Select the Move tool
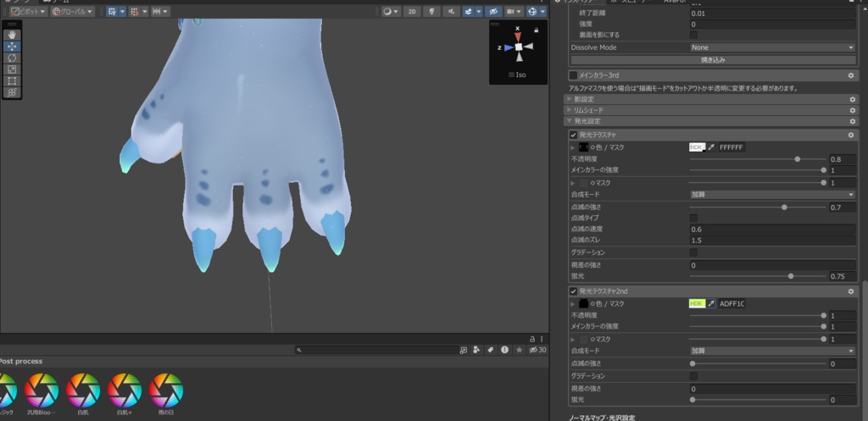Image resolution: width=868 pixels, height=421 pixels. 12,47
